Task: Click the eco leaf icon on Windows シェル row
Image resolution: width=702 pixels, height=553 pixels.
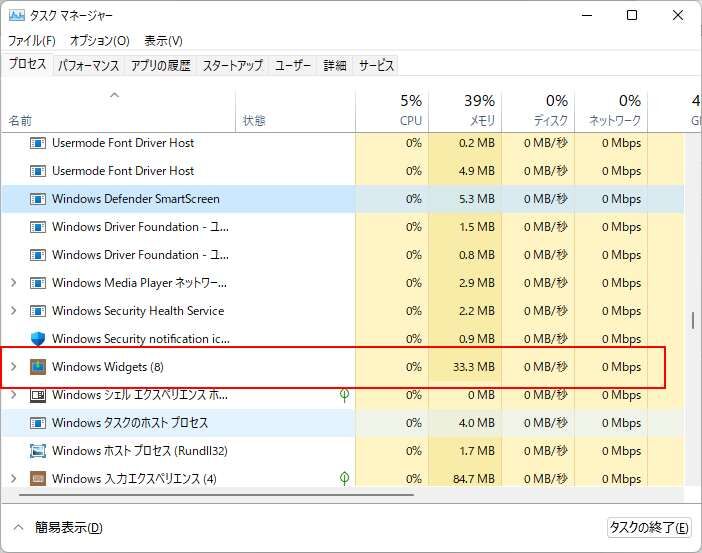Action: 344,395
